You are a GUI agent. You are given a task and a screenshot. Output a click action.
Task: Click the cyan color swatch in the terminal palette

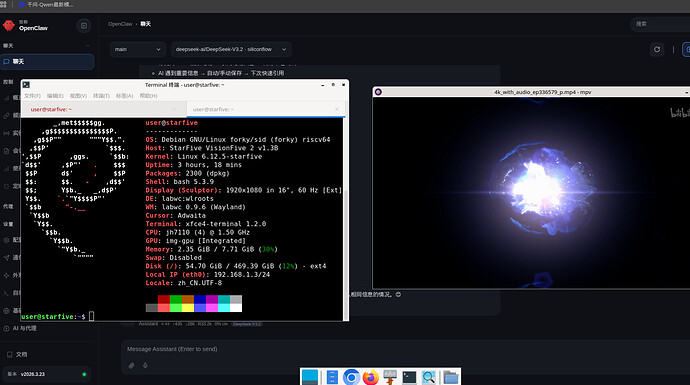click(224, 299)
